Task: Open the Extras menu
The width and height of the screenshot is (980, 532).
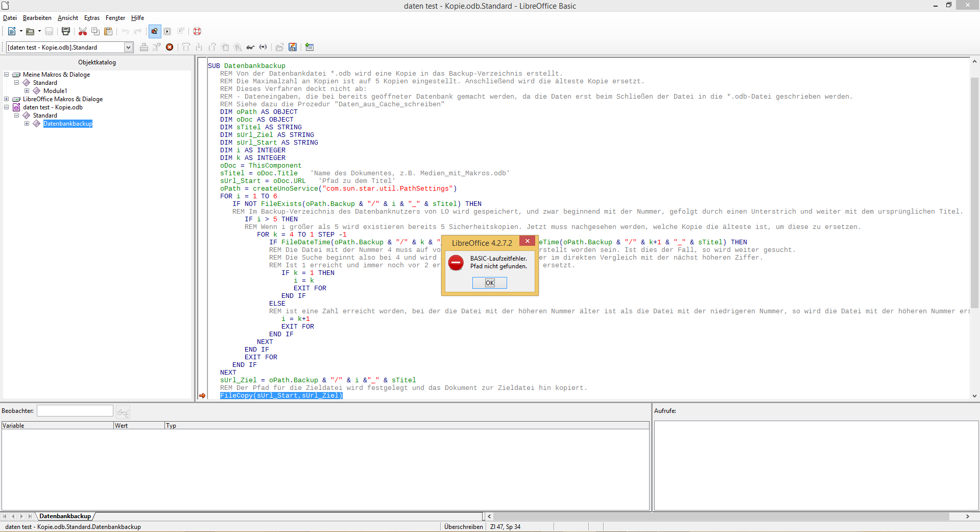Action: pos(92,18)
